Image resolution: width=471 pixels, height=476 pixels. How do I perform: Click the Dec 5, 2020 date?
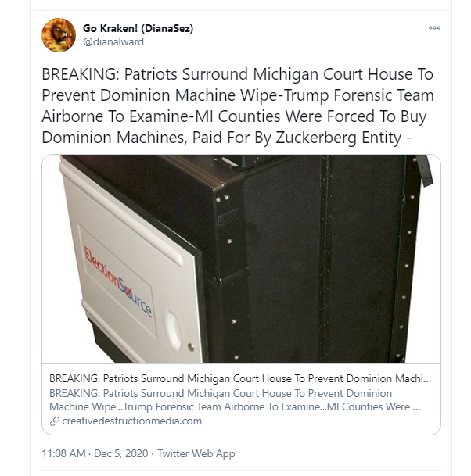pos(121,453)
